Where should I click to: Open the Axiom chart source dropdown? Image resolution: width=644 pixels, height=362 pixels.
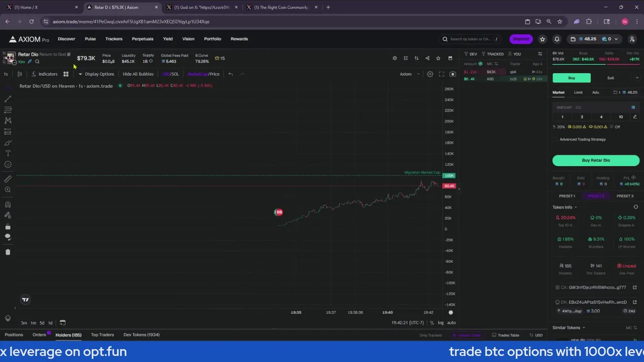point(410,74)
